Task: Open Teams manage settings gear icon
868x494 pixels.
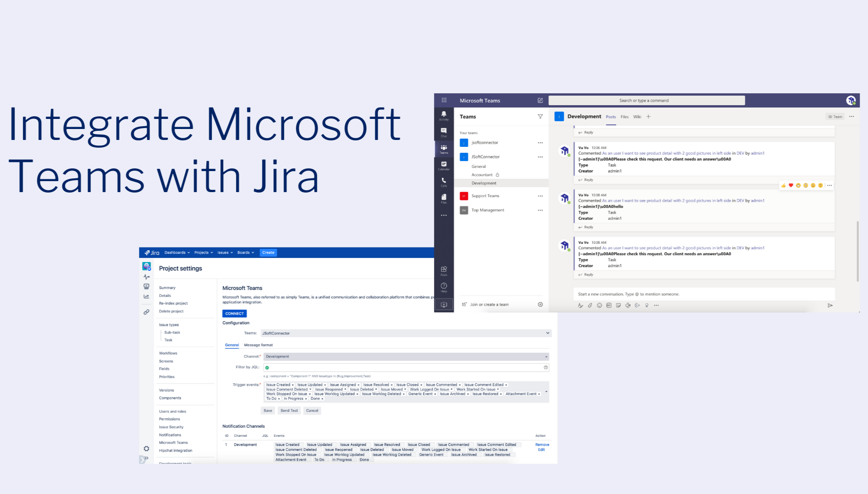Action: coord(540,304)
